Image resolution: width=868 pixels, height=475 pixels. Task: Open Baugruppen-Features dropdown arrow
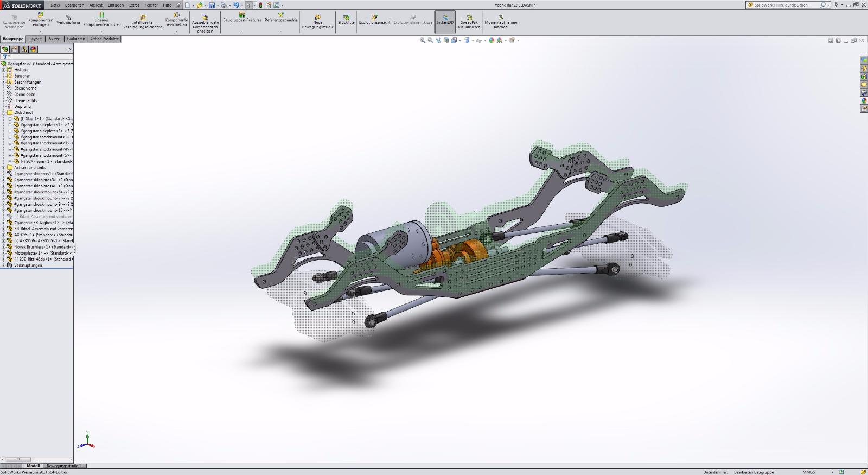242,31
